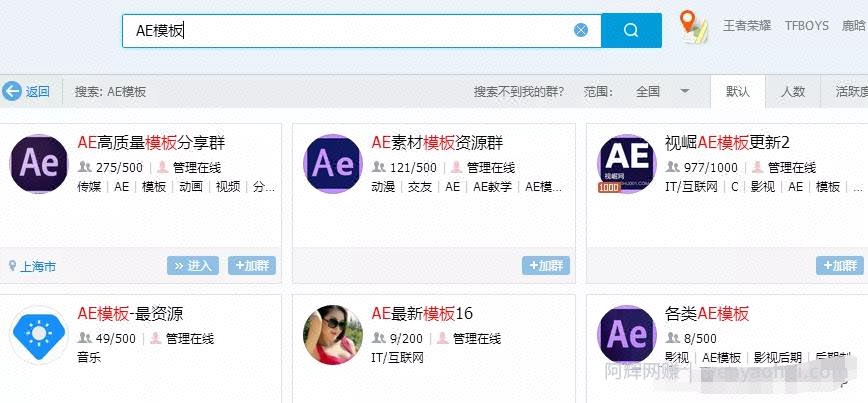Image resolution: width=868 pixels, height=403 pixels.
Task: Click IT/互联网 tag in AE最新模板16 card
Action: pos(397,358)
